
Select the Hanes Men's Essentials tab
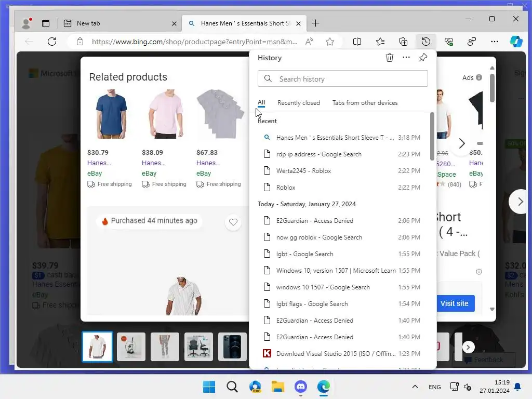click(x=245, y=23)
